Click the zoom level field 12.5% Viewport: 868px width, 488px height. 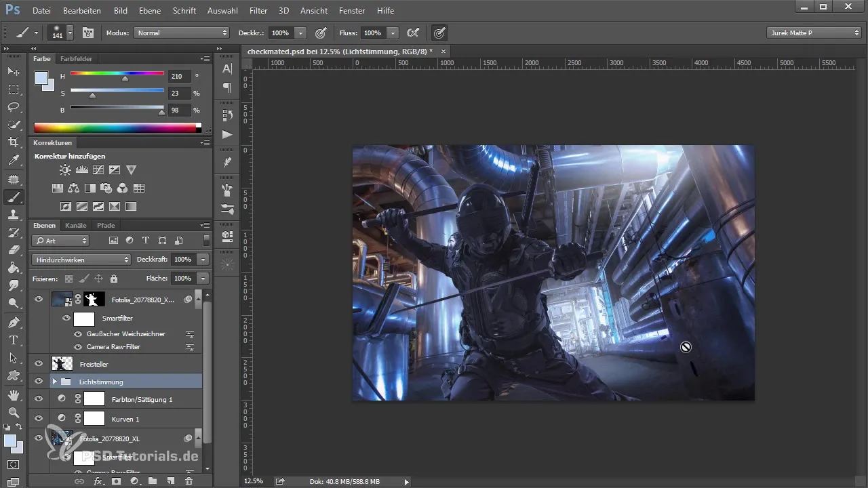[x=254, y=481]
